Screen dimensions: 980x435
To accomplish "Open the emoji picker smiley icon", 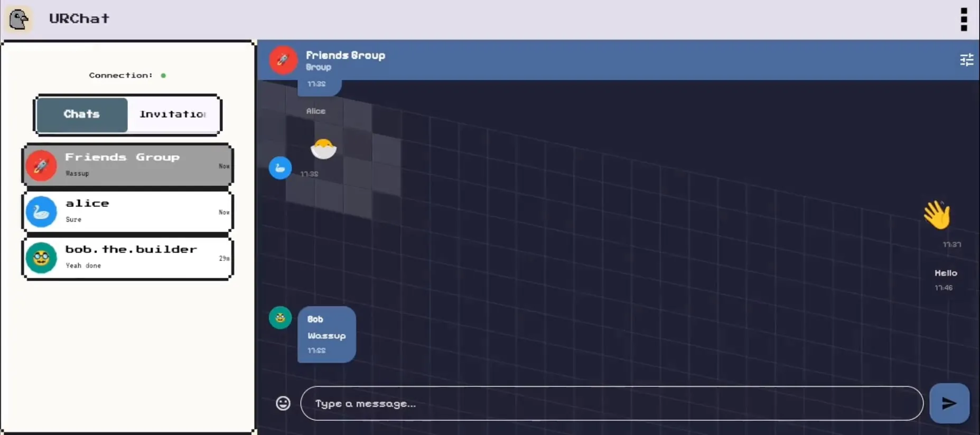I will pos(283,403).
